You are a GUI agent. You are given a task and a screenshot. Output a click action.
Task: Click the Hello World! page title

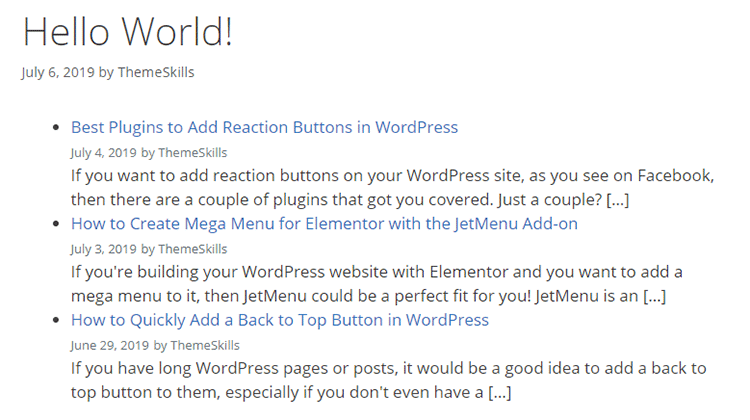(x=128, y=32)
